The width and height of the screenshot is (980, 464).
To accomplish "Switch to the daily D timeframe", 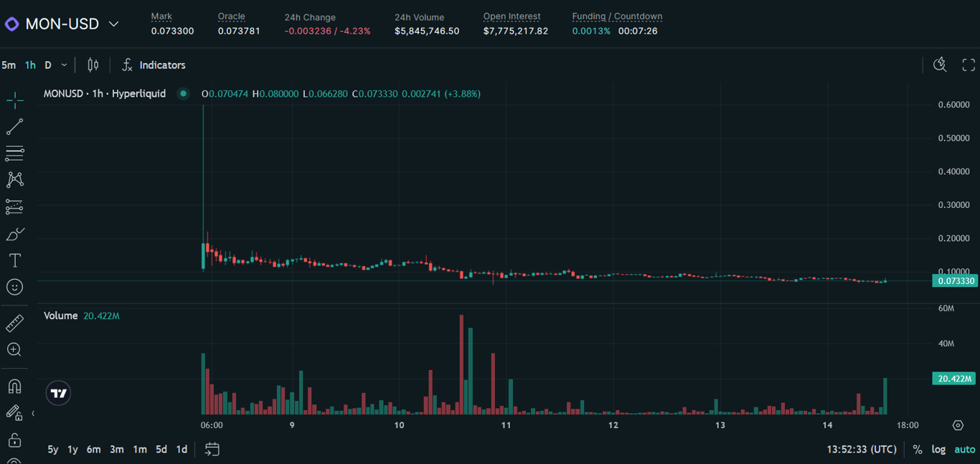I will tap(47, 65).
